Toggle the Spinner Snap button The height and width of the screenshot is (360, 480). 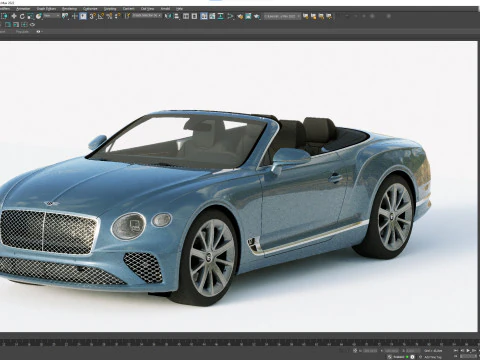coord(117,16)
